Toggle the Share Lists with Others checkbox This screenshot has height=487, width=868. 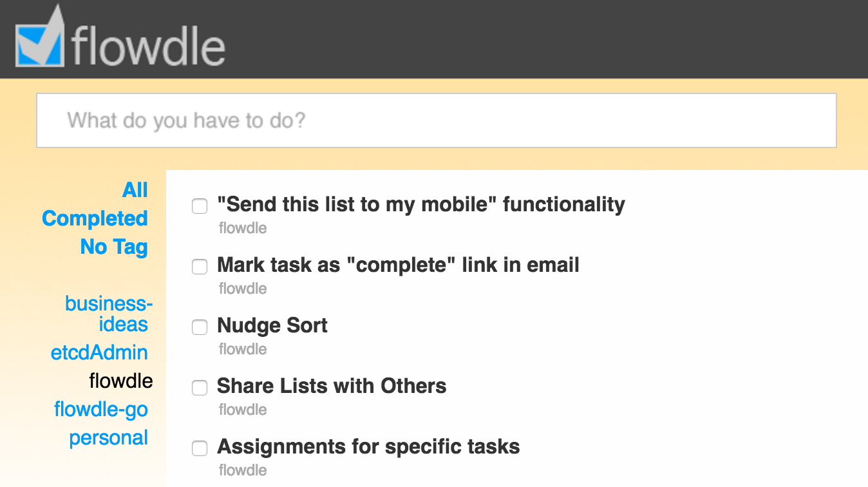(x=200, y=388)
